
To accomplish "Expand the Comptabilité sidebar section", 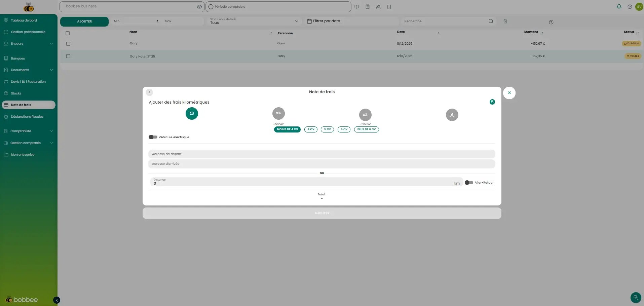I will [x=29, y=131].
